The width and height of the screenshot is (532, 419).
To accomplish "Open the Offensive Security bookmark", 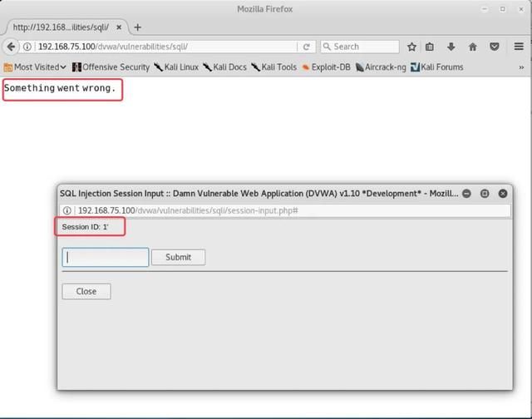I will [111, 67].
